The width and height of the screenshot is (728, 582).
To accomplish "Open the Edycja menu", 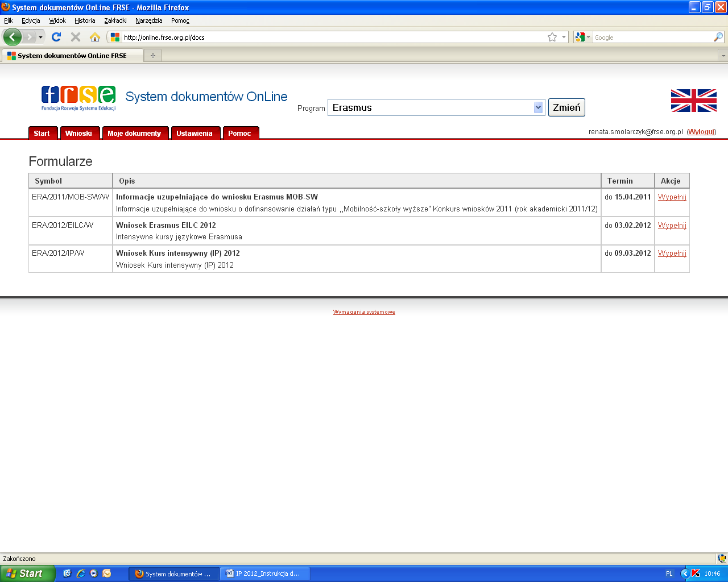I will pos(31,20).
